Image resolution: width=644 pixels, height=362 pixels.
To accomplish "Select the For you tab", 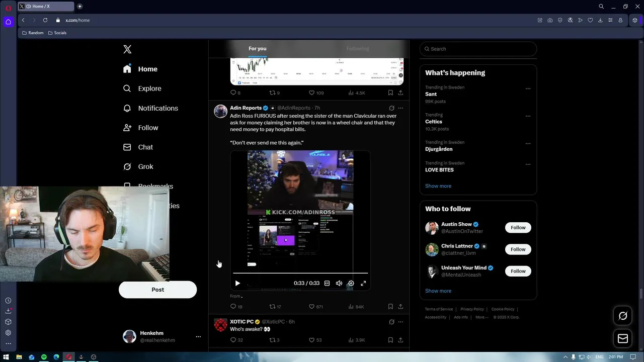I will tap(258, 49).
